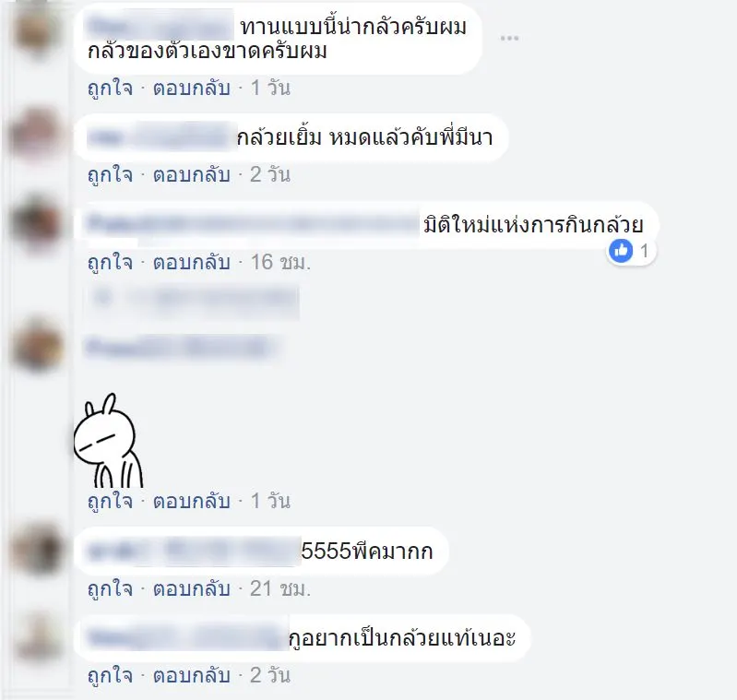Like the ทานแบบนี้น่ากลัวครับผม comment with ถูกใจ
The height and width of the screenshot is (700, 737).
tap(111, 89)
